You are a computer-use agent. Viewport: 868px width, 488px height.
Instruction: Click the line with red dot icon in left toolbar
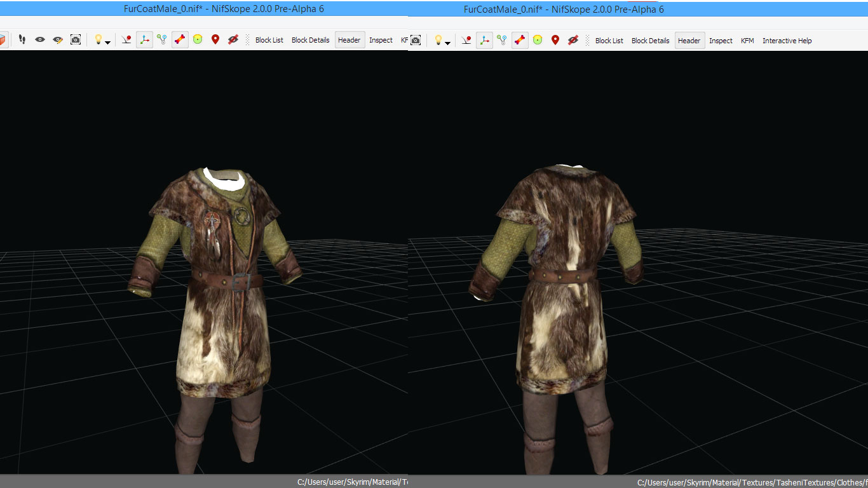(126, 39)
